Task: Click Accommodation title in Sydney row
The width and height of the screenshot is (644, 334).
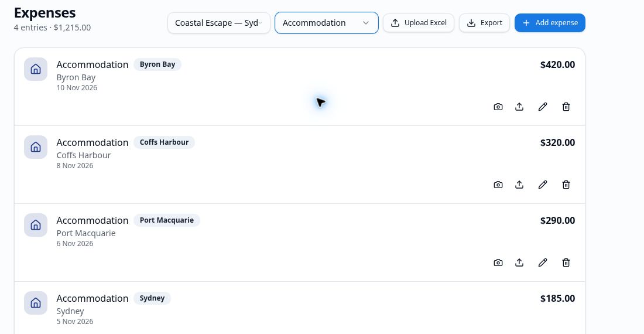Action: coord(93,298)
